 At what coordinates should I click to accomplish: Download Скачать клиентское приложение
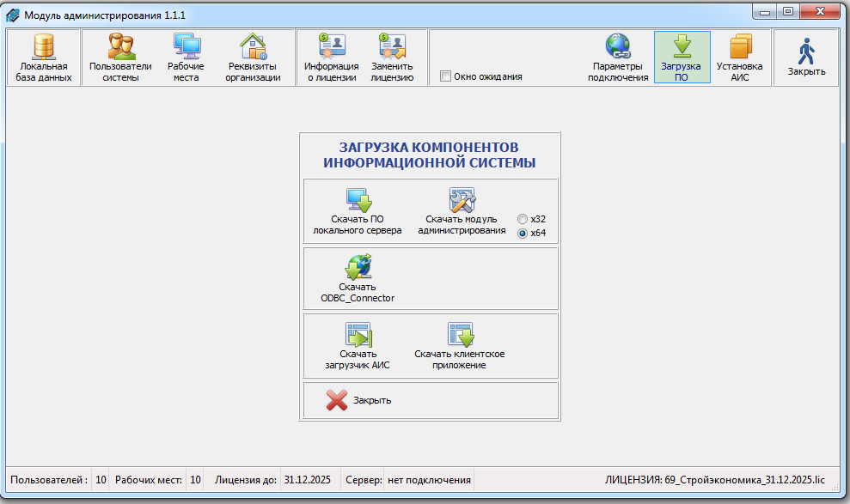click(x=460, y=346)
